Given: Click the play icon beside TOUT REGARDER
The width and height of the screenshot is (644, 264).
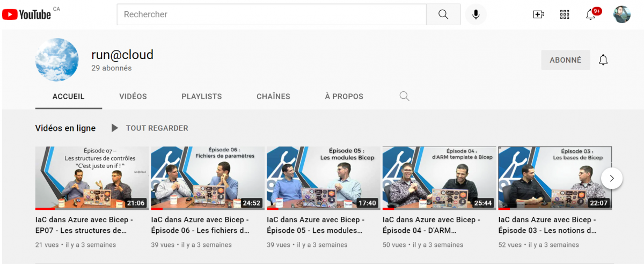Looking at the screenshot, I should pyautogui.click(x=114, y=128).
